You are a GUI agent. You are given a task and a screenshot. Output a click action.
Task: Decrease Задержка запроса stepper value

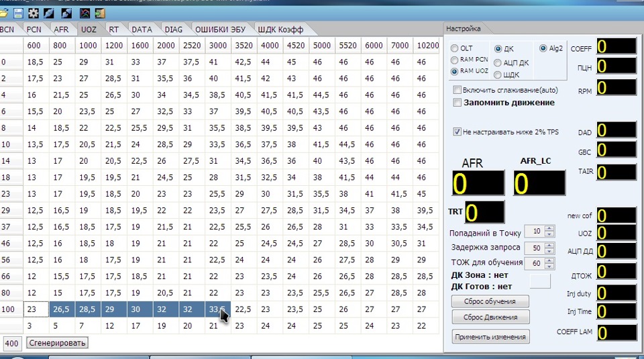pyautogui.click(x=549, y=251)
